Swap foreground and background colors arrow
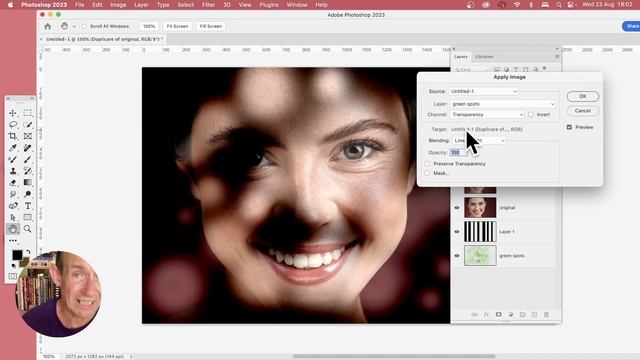The image size is (640, 360). coord(28,252)
